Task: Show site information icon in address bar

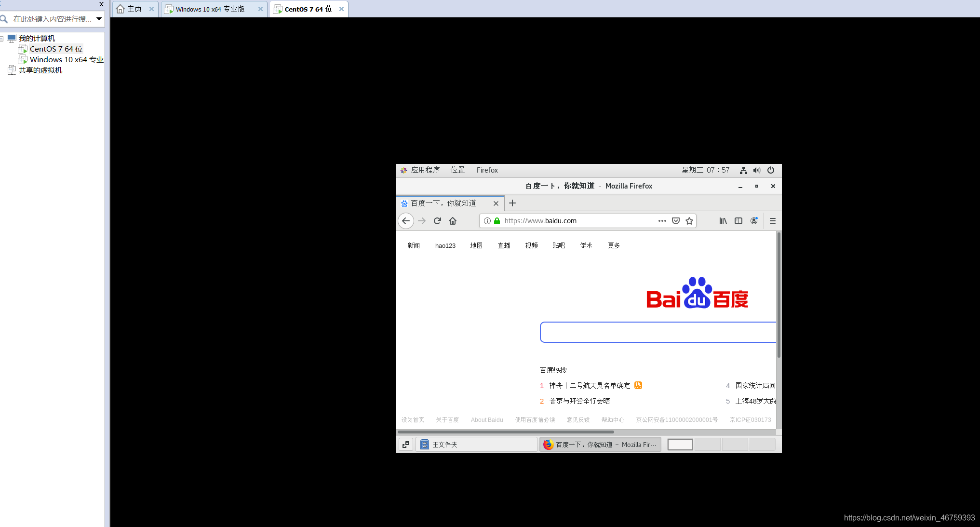Action: pyautogui.click(x=487, y=221)
